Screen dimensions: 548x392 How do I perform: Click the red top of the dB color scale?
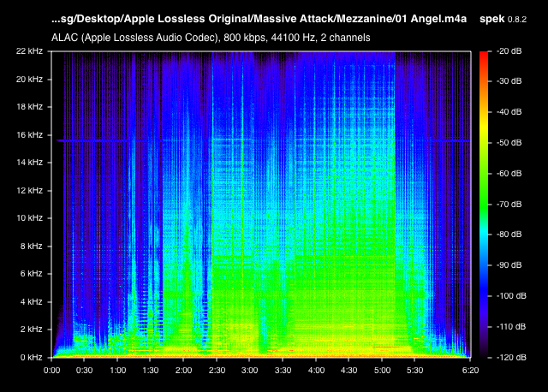tap(484, 56)
